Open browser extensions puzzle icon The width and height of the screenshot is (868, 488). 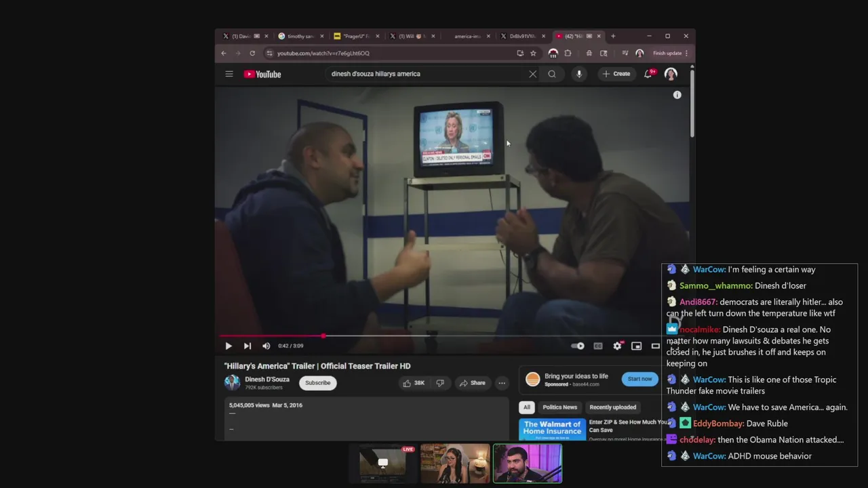click(x=568, y=53)
